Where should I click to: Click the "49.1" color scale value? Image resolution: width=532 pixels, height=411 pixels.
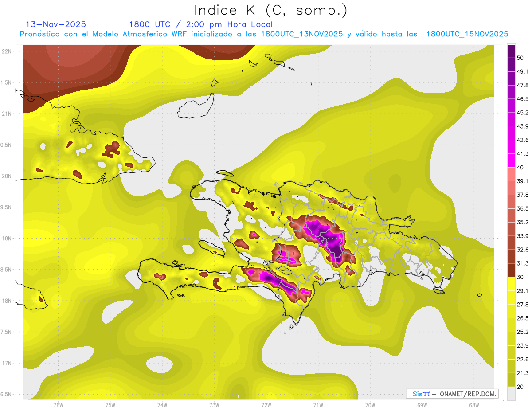tap(523, 71)
